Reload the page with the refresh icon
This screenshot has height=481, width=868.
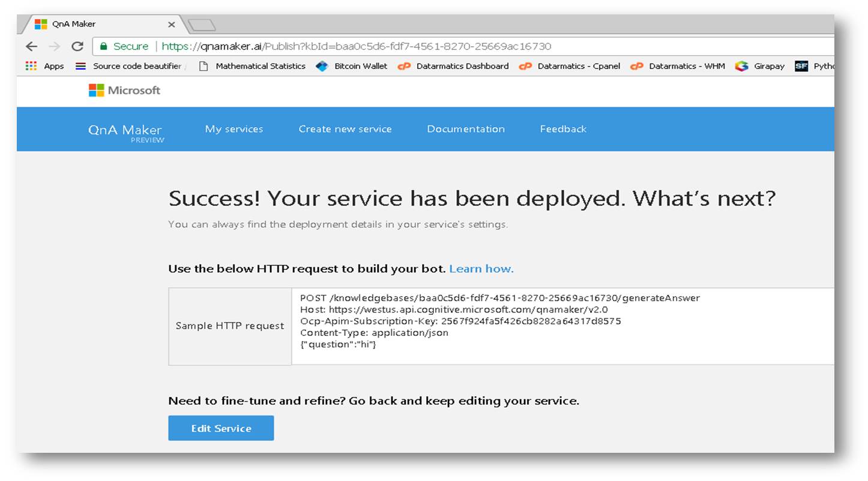click(x=77, y=46)
